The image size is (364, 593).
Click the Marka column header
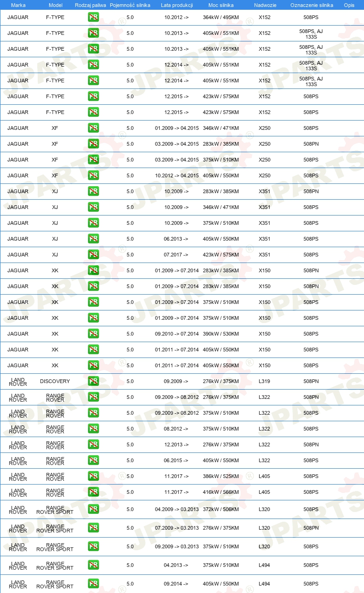click(18, 5)
